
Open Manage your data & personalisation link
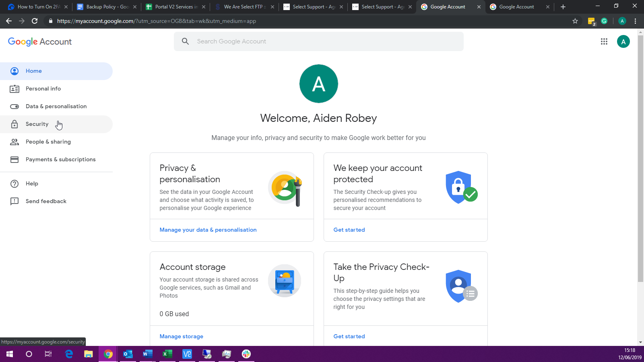pyautogui.click(x=208, y=230)
